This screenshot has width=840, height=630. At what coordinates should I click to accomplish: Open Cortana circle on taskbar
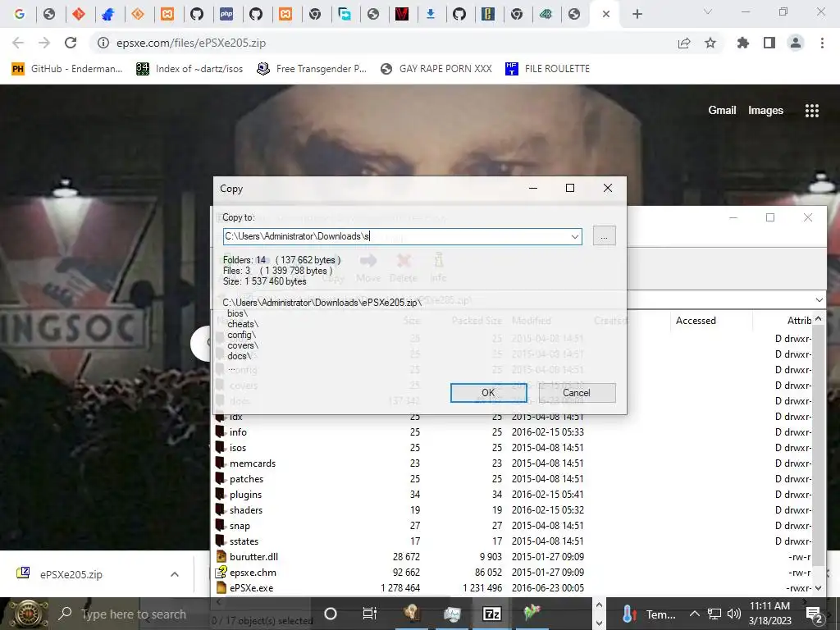[331, 614]
